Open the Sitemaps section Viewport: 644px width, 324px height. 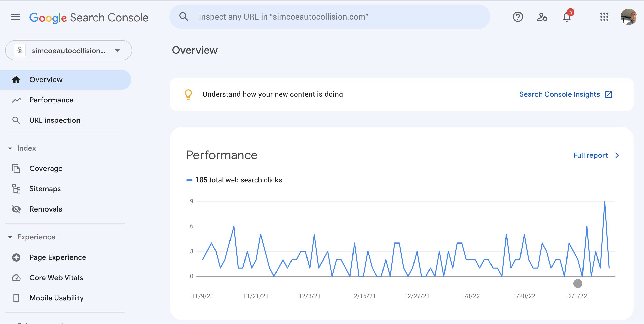coord(45,189)
